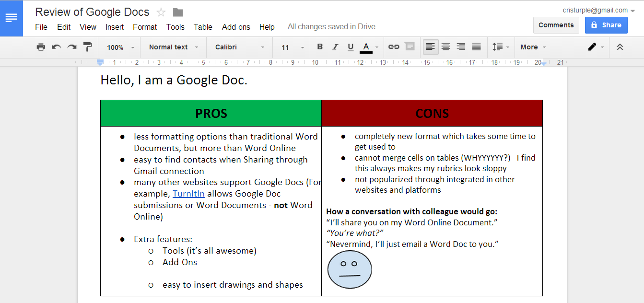Insert a link
644x303 pixels.
394,47
